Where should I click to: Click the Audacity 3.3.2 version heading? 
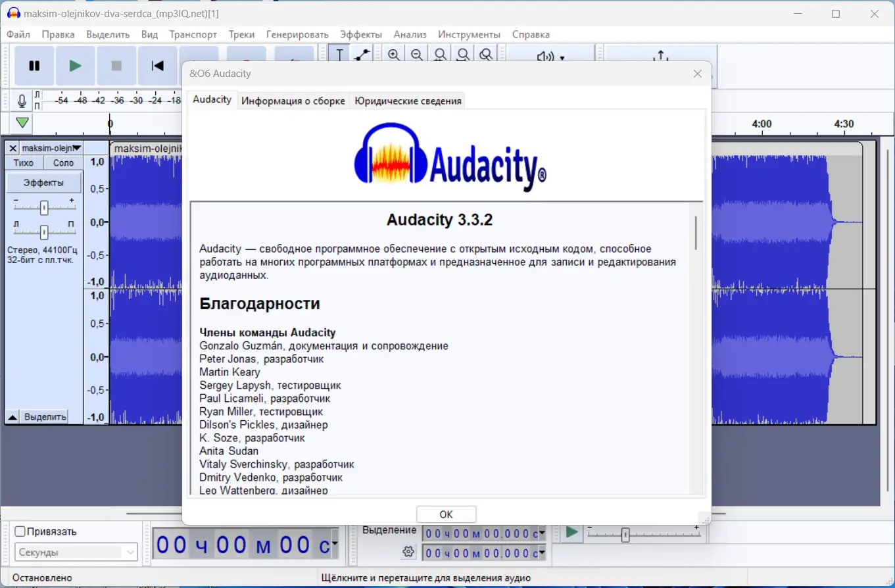click(440, 220)
